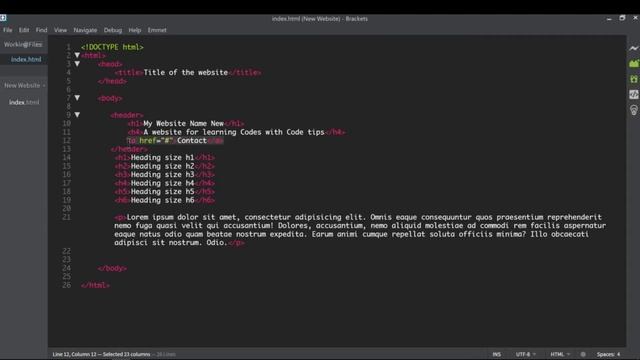This screenshot has height=360, width=640.
Task: Open the Debug menu
Action: [x=113, y=30]
